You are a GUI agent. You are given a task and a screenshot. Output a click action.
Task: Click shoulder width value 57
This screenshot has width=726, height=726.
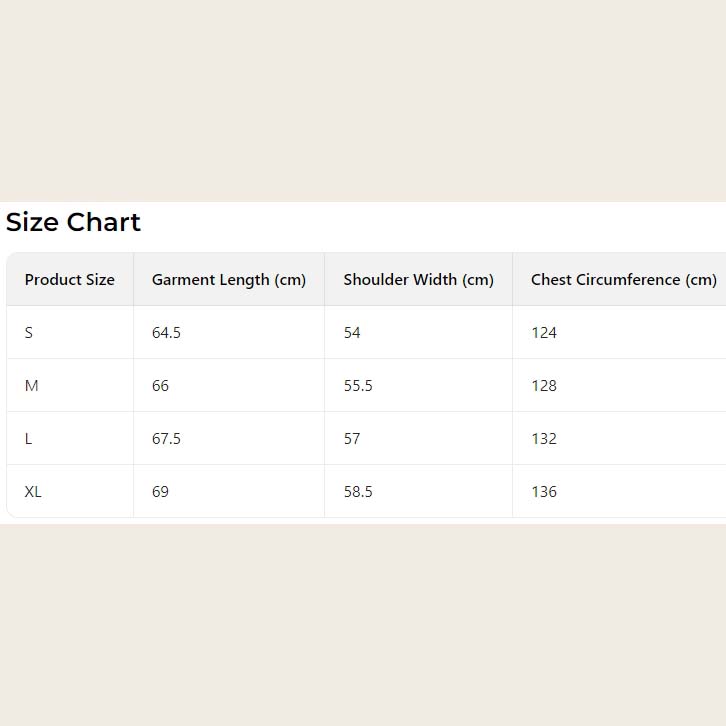352,439
